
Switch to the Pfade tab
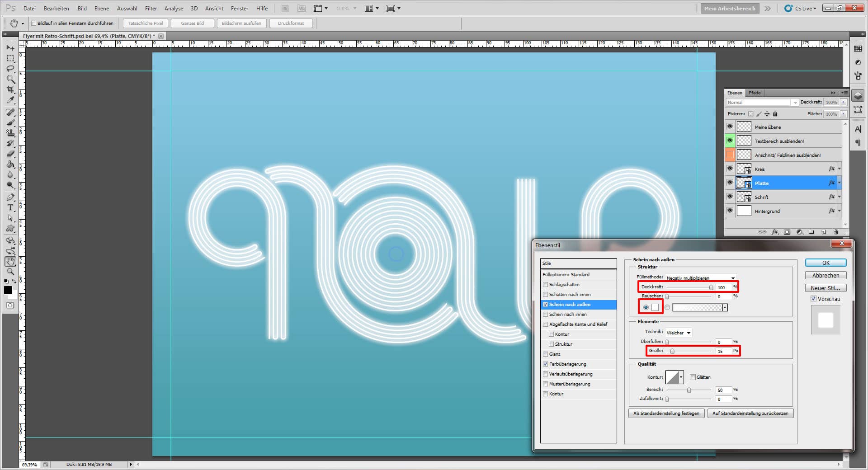tap(754, 93)
